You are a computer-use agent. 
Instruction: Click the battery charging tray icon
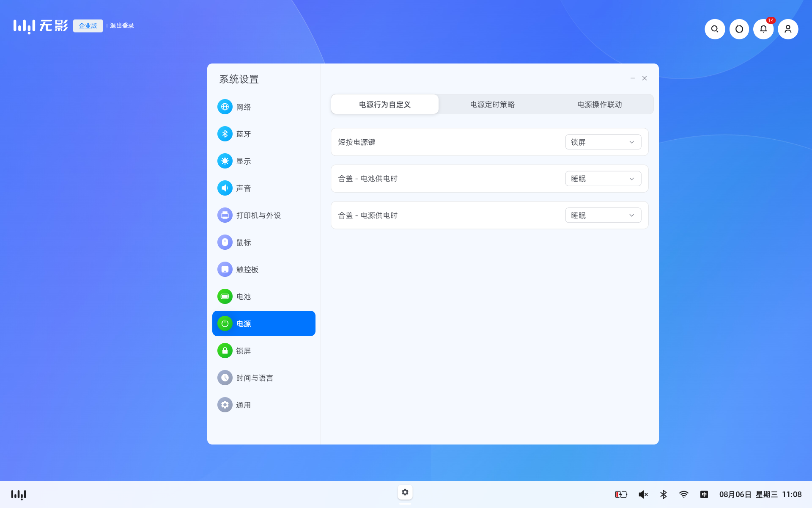621,494
